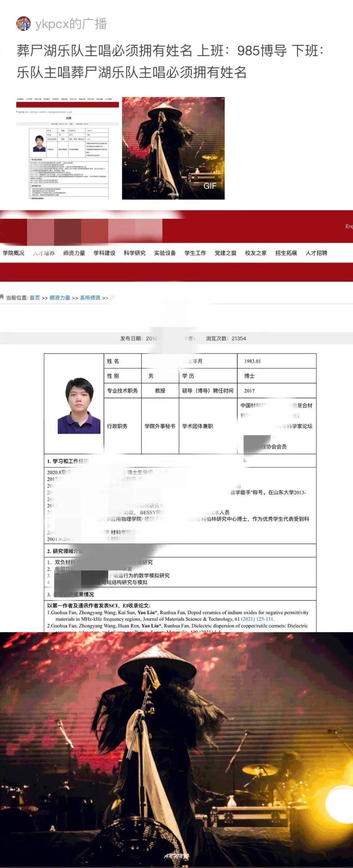Image resolution: width=353 pixels, height=868 pixels.
Task: Follow the 师资力量 breadcrumb link
Action: tap(60, 298)
